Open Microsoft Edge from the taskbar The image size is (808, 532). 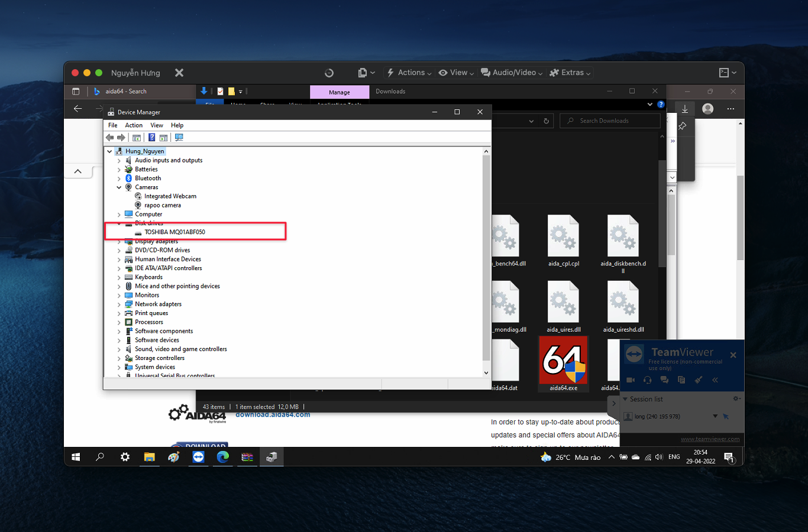tap(223, 457)
